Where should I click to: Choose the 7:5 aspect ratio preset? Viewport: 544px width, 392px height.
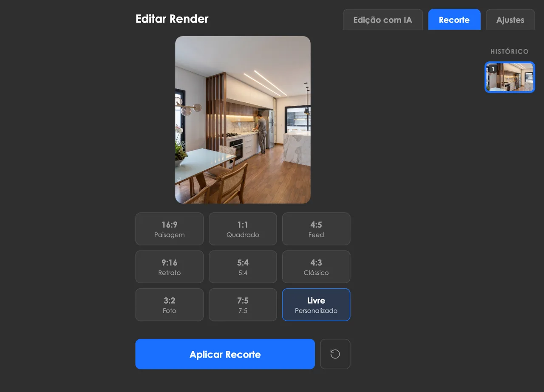click(x=243, y=305)
